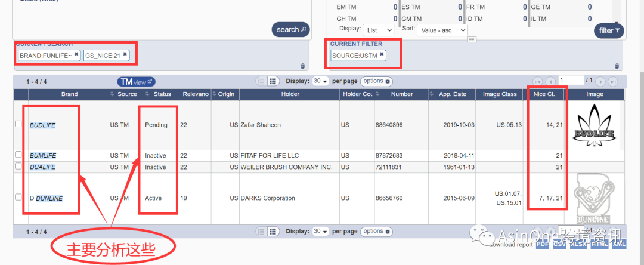Viewport: 644px width, 265px height.
Task: Open bottom options menu button
Action: pos(376,232)
